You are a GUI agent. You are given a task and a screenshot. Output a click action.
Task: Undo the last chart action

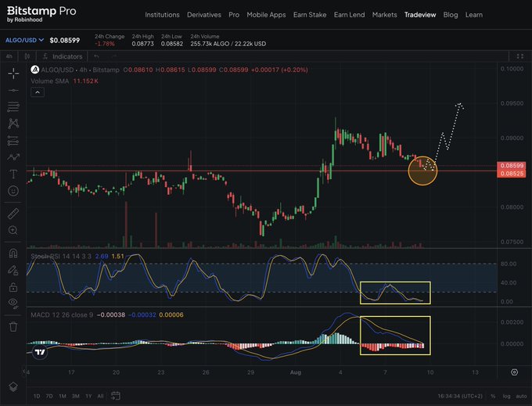click(97, 56)
